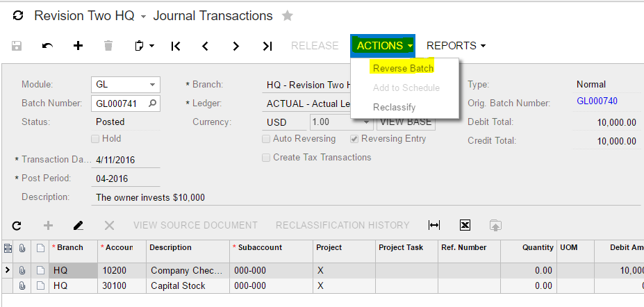The width and height of the screenshot is (644, 307).
Task: Select Capital Stock description cell
Action: click(x=188, y=285)
